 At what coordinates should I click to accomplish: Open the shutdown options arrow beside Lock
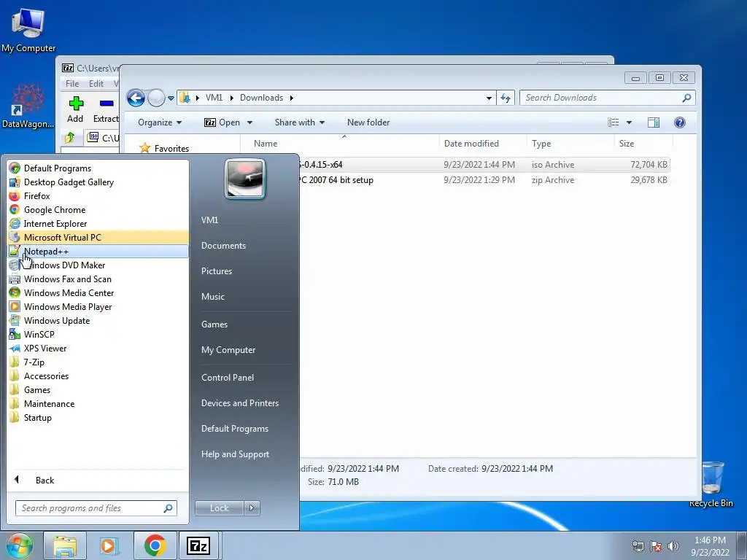pos(252,508)
